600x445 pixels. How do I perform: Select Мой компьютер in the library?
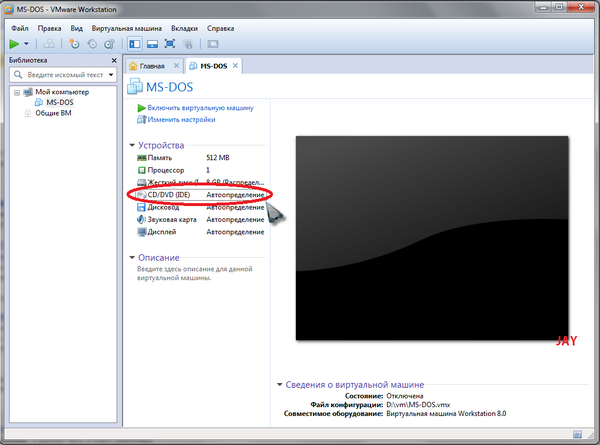click(x=62, y=92)
